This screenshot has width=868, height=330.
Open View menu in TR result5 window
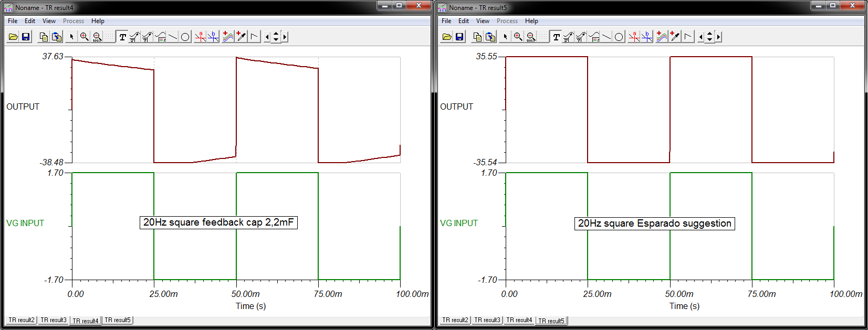pyautogui.click(x=483, y=21)
